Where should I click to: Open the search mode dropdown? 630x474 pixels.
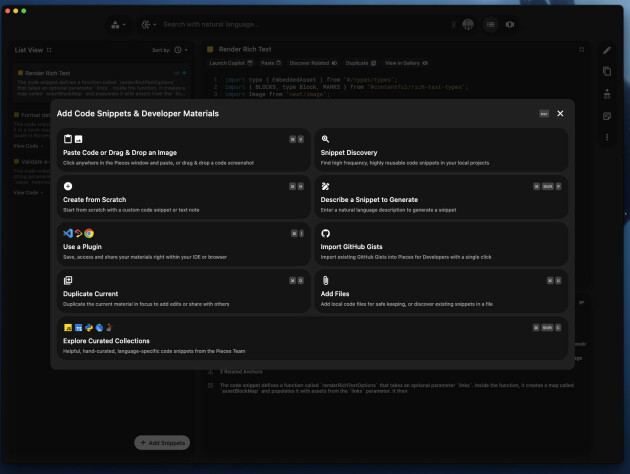[149, 25]
